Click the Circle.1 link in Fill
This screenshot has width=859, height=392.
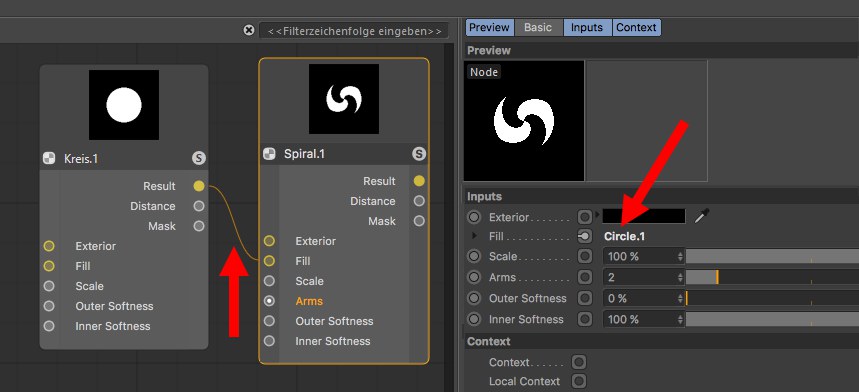(625, 237)
